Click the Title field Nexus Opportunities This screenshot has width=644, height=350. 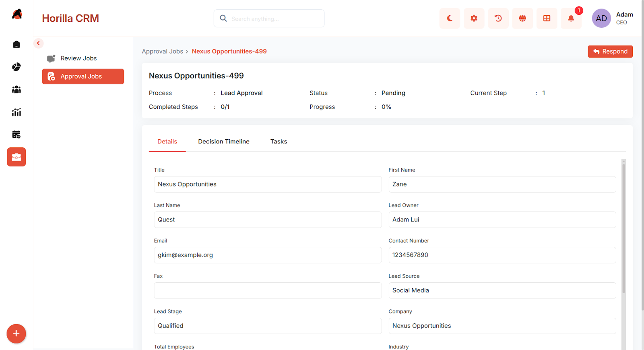coord(268,184)
